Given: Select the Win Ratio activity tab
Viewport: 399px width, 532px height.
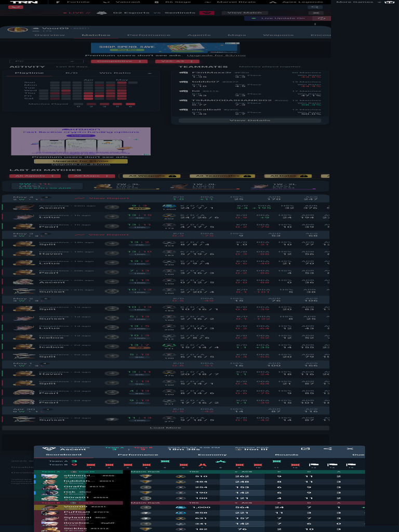Looking at the screenshot, I should coord(115,73).
